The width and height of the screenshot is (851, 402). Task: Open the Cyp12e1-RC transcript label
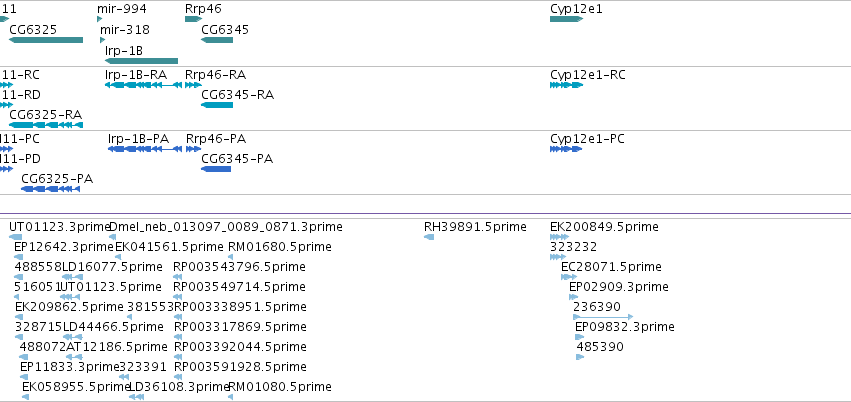point(588,75)
